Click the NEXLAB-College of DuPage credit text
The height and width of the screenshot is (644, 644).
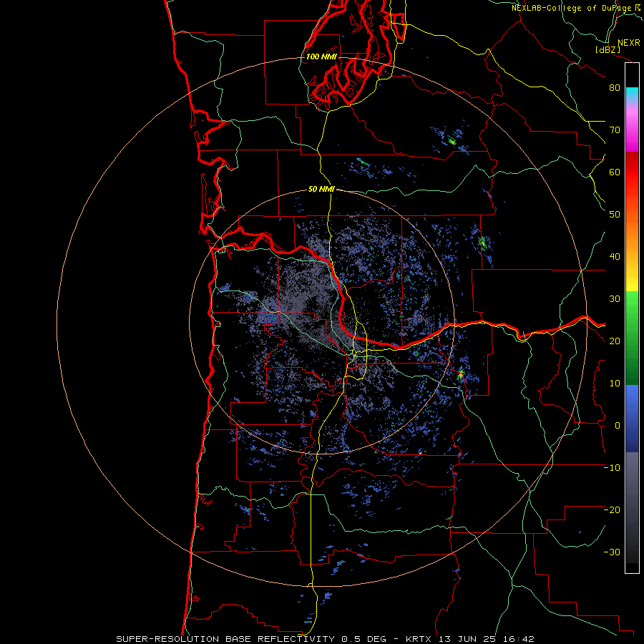(x=576, y=8)
